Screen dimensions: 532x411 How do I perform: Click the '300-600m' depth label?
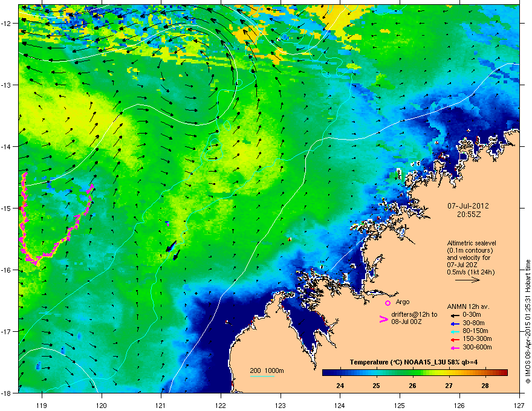(x=477, y=348)
